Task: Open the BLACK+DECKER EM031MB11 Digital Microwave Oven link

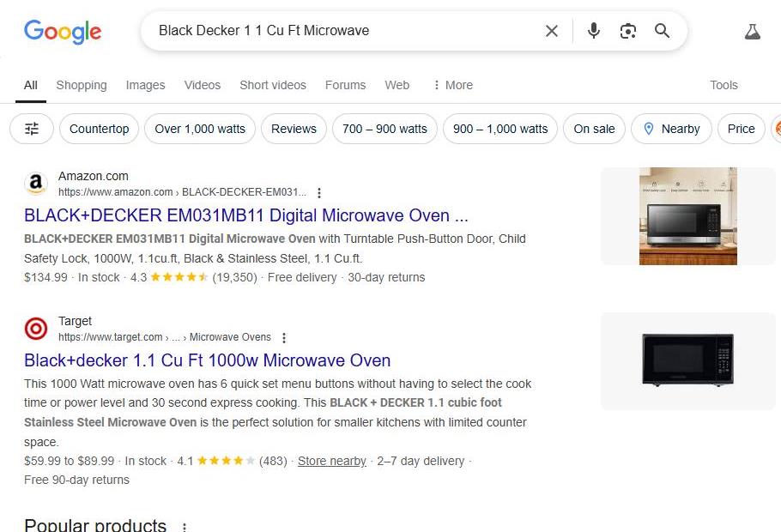Action: [x=246, y=215]
